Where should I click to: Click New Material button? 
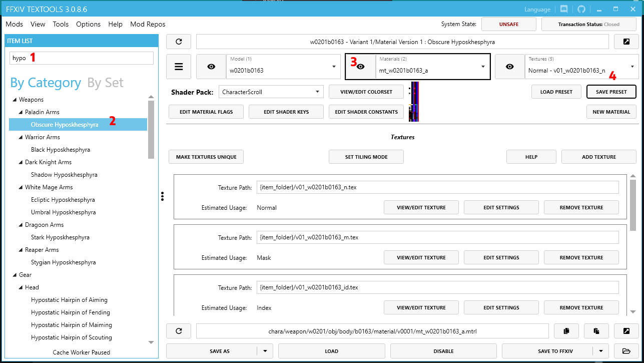tap(611, 112)
